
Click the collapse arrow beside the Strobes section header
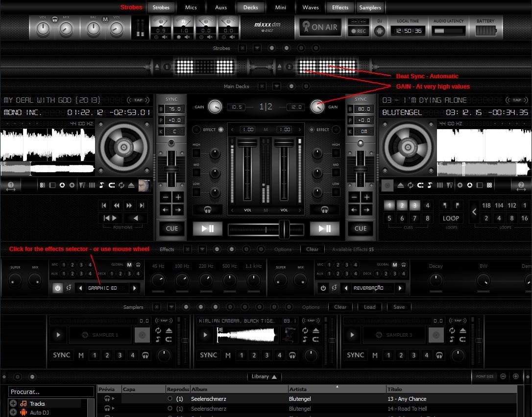click(x=257, y=48)
